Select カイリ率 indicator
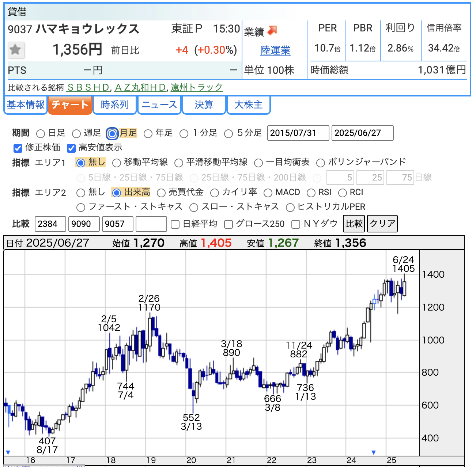This screenshot has width=476, height=467. [x=215, y=193]
